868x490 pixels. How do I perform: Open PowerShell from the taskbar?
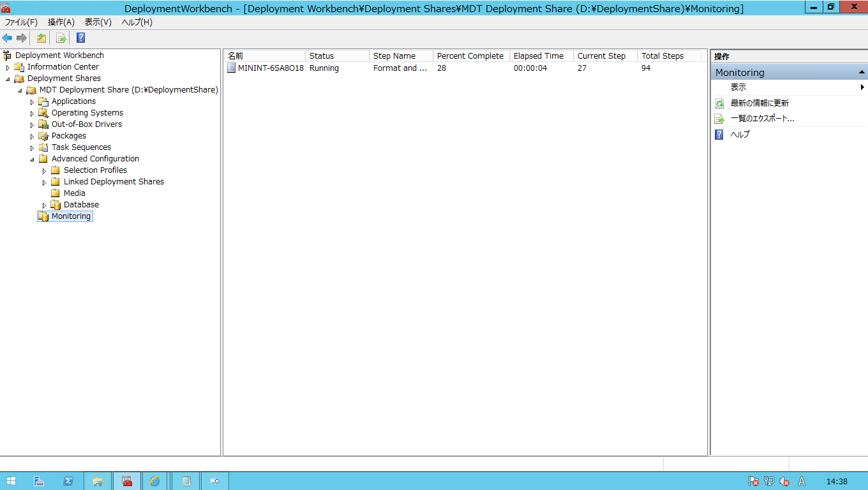point(68,481)
